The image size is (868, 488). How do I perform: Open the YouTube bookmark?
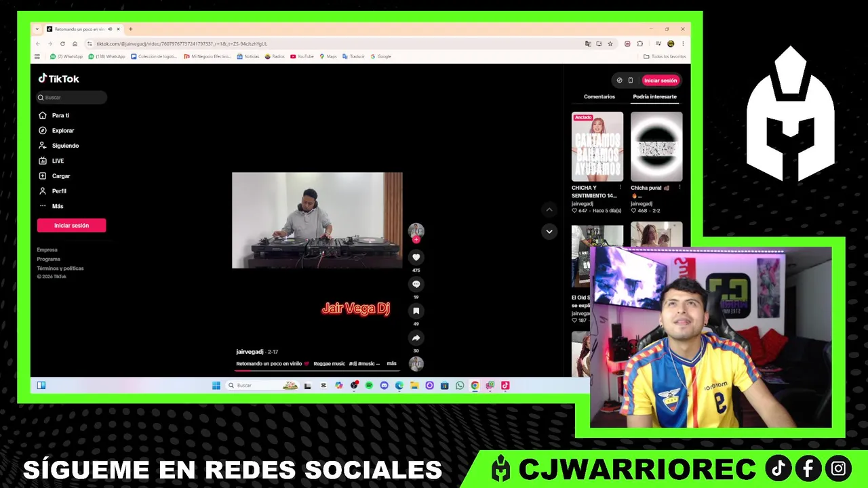(302, 56)
